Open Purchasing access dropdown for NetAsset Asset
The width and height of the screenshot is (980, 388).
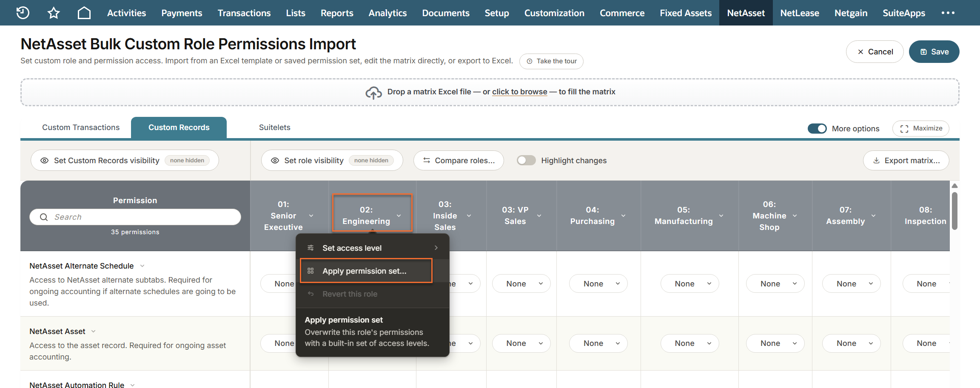(598, 343)
